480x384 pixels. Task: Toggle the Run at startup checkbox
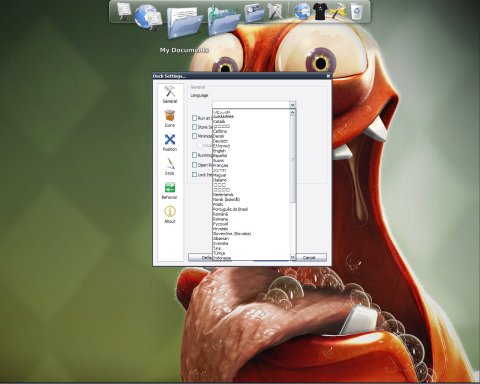[194, 118]
